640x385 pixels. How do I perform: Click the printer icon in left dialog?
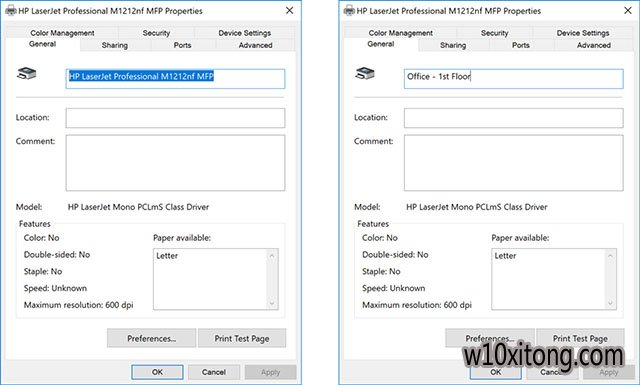(x=27, y=73)
